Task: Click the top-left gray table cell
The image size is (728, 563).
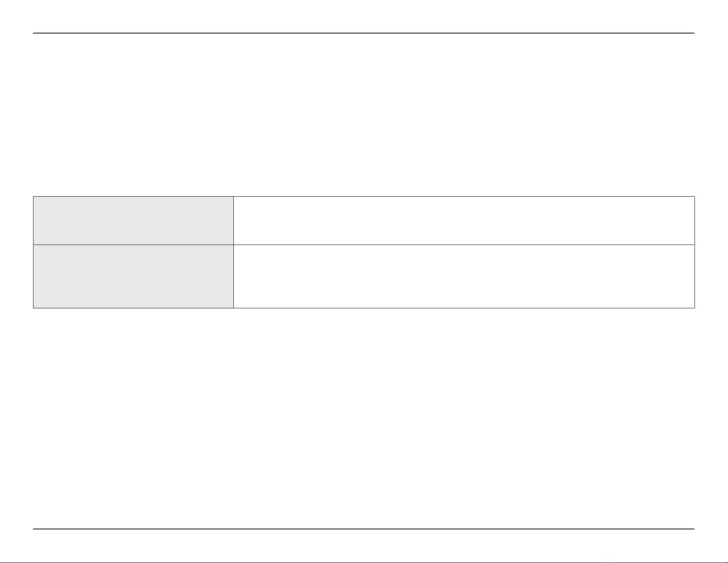Action: pos(133,221)
